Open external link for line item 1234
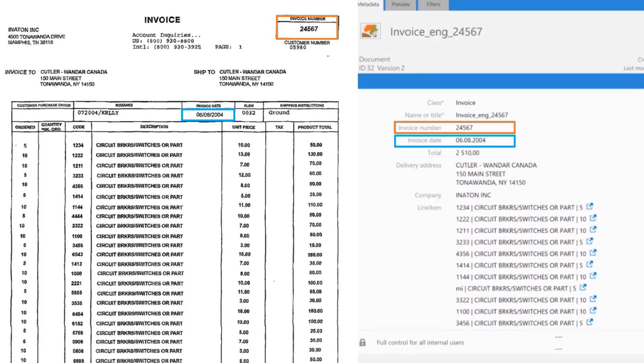644x363 pixels. pyautogui.click(x=590, y=206)
